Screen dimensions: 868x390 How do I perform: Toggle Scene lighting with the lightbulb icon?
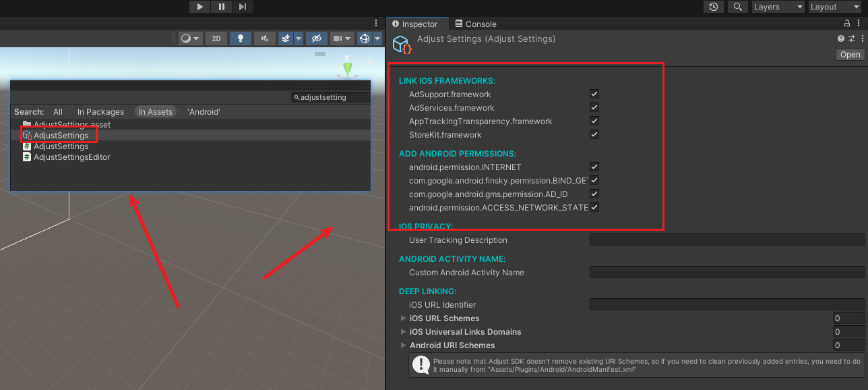click(241, 38)
